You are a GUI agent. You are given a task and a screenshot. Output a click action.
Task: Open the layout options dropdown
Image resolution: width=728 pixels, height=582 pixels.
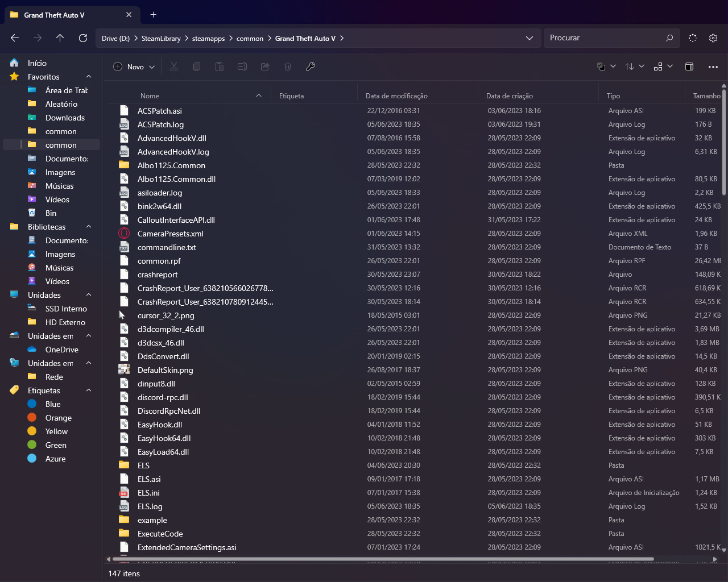pyautogui.click(x=663, y=66)
